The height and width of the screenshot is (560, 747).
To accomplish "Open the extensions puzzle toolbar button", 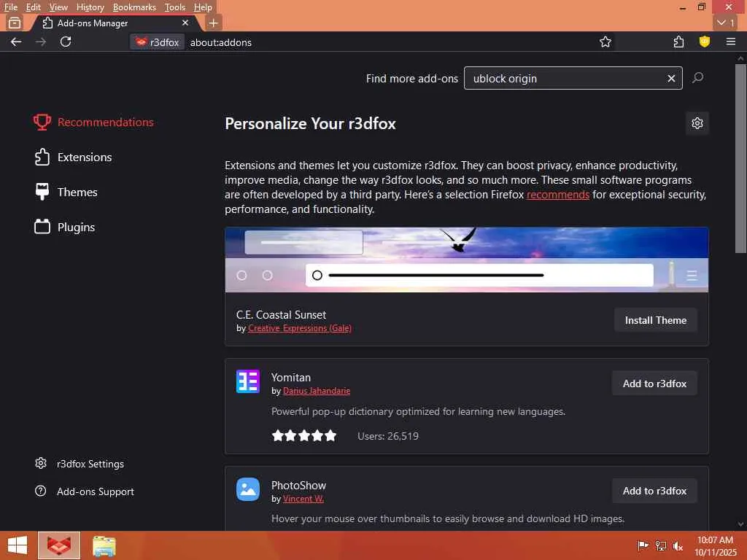I will point(679,42).
